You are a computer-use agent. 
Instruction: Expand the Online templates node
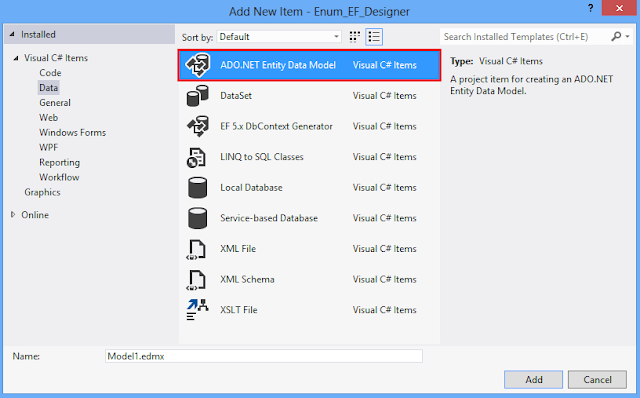point(13,214)
